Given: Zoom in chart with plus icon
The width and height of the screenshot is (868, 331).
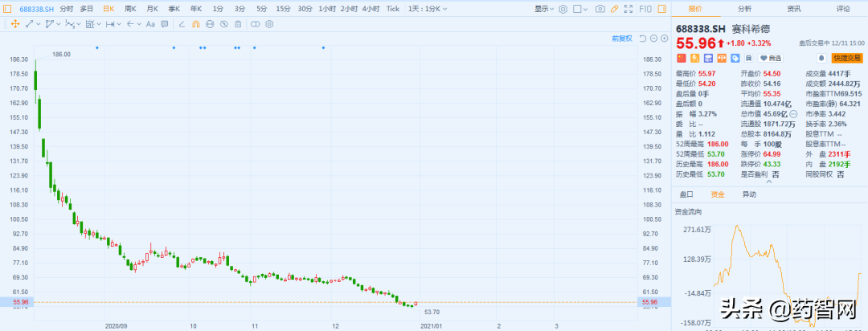Looking at the screenshot, I should 665,39.
